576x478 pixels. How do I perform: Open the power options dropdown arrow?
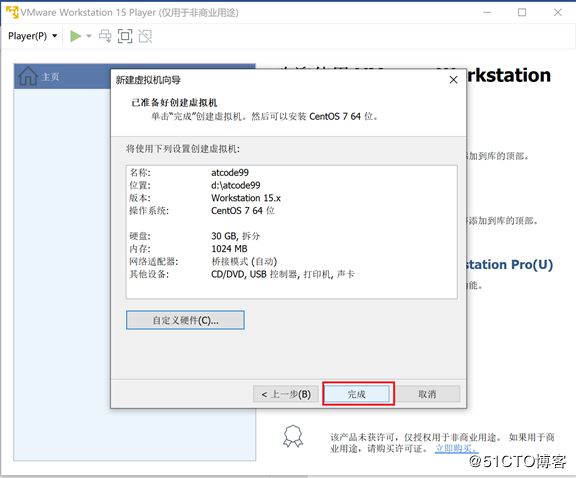tap(89, 36)
